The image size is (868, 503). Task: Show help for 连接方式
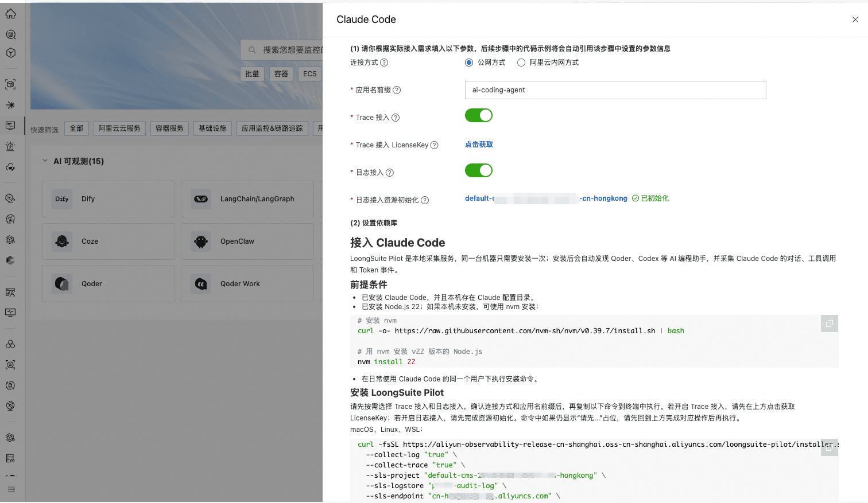tap(385, 63)
